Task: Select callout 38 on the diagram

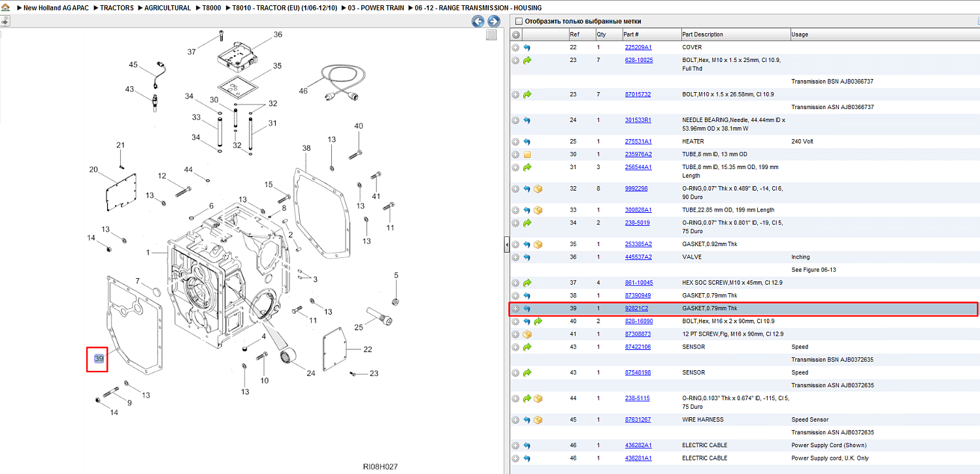Action: (x=306, y=149)
